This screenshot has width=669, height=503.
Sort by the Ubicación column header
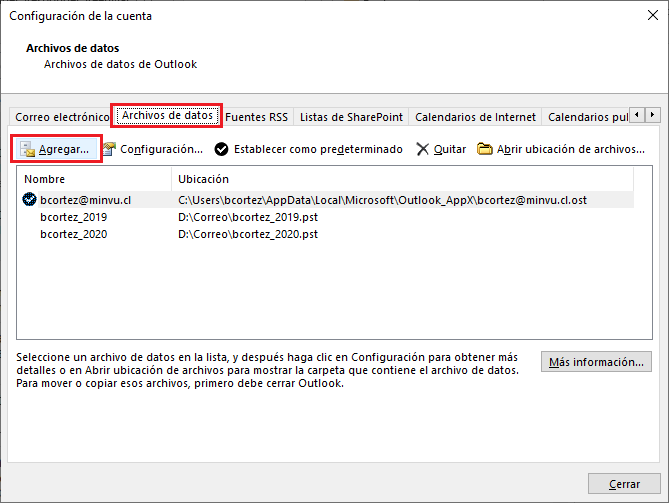click(x=403, y=179)
